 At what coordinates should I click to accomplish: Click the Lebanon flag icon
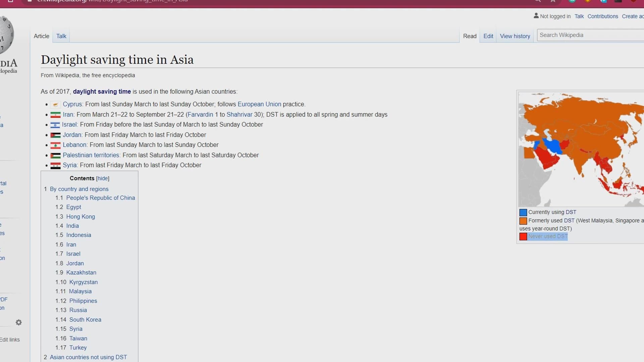[x=55, y=145]
